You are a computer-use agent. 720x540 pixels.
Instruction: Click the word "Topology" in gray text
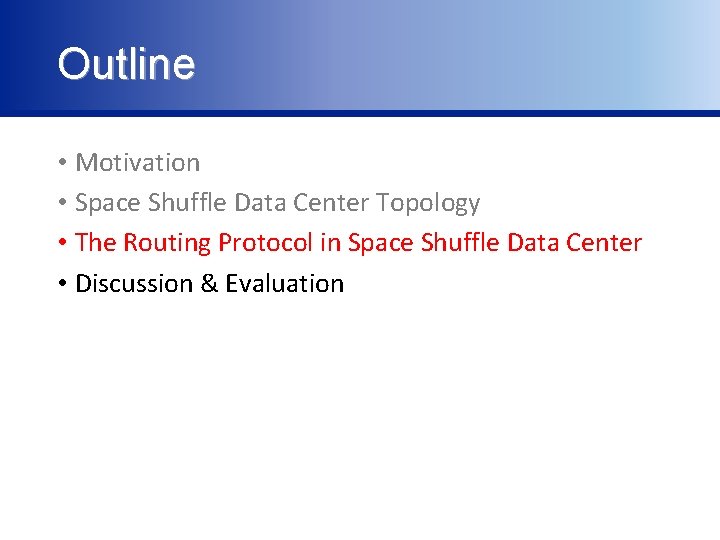pyautogui.click(x=428, y=203)
